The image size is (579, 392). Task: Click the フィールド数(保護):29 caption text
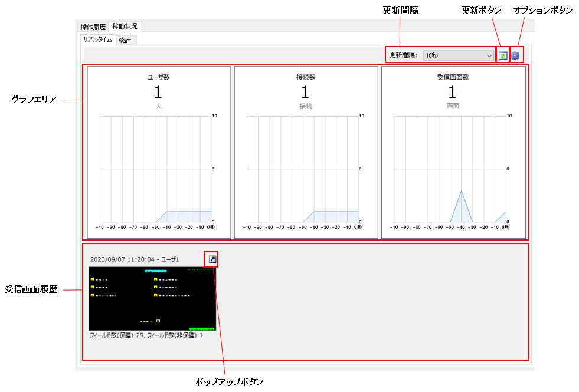146,335
